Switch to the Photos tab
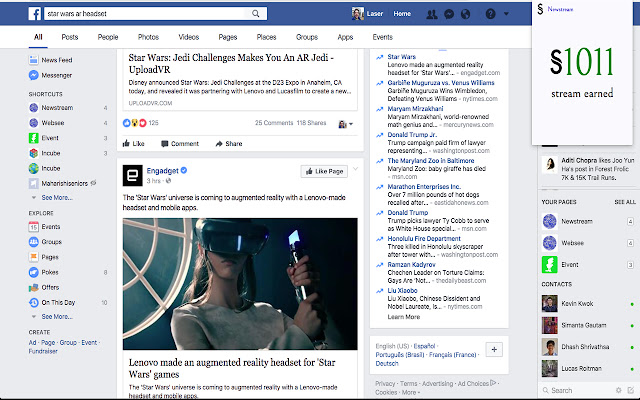 pos(148,37)
